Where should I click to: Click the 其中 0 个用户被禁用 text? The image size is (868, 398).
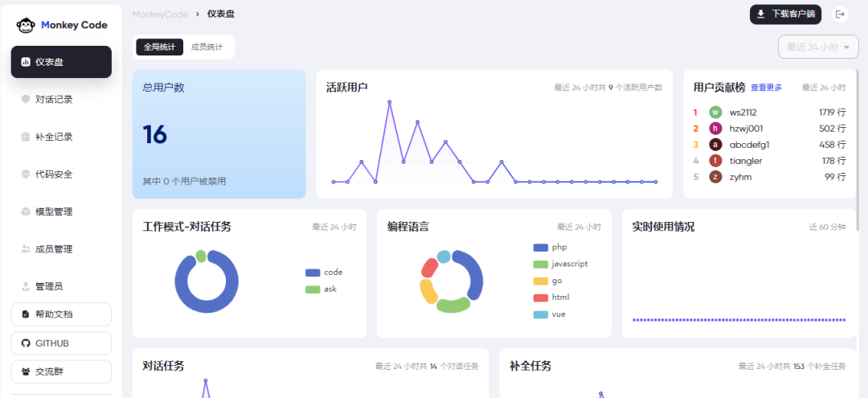184,181
